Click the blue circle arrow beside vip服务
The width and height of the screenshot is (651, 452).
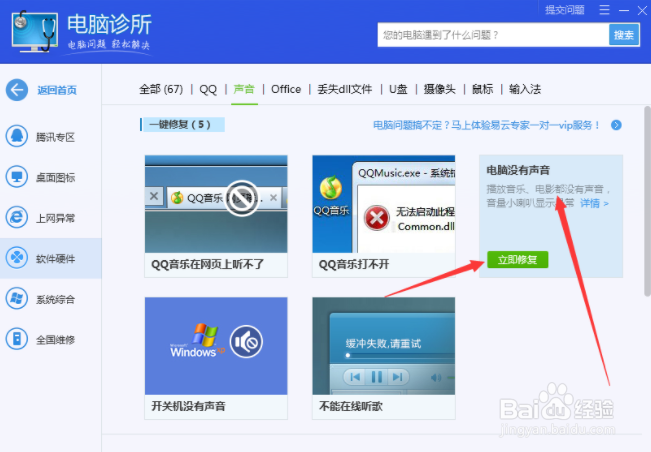617,125
